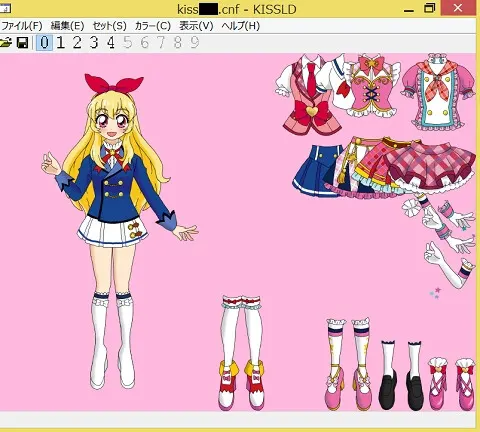Image resolution: width=480 pixels, height=432 pixels.
Task: Maximize the KISSLD window
Action: click(430, 8)
